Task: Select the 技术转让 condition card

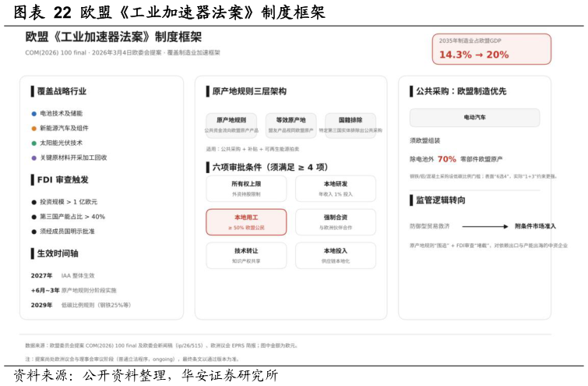Action: coord(246,256)
